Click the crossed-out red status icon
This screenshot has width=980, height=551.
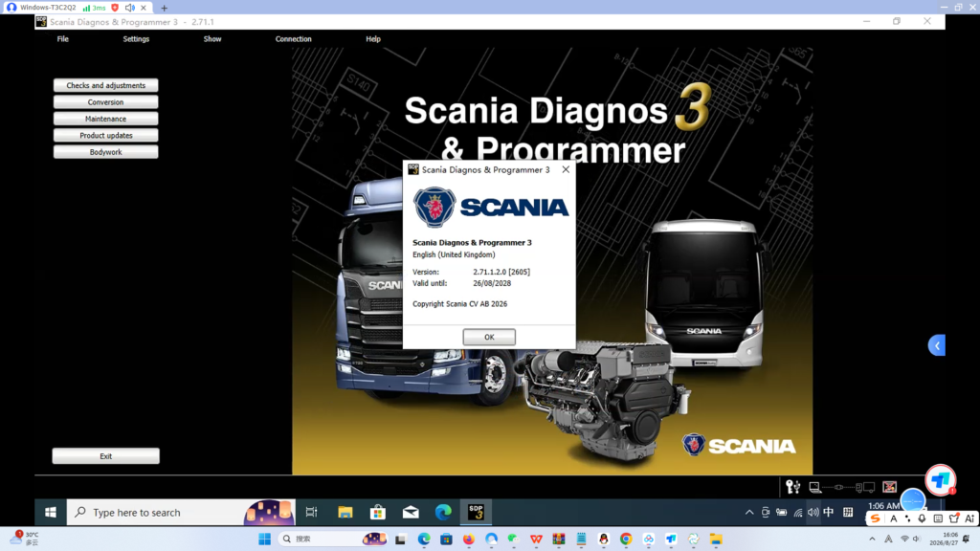click(x=889, y=487)
